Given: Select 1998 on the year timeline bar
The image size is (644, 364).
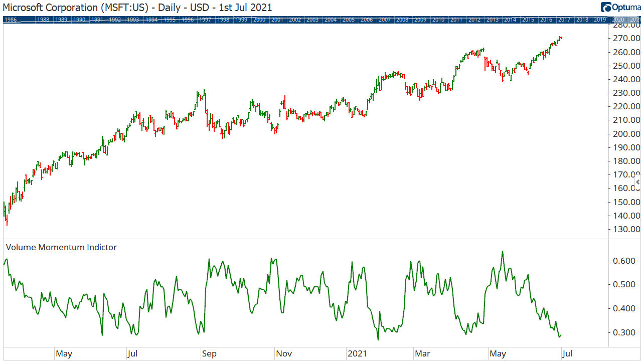Looking at the screenshot, I should 223,20.
